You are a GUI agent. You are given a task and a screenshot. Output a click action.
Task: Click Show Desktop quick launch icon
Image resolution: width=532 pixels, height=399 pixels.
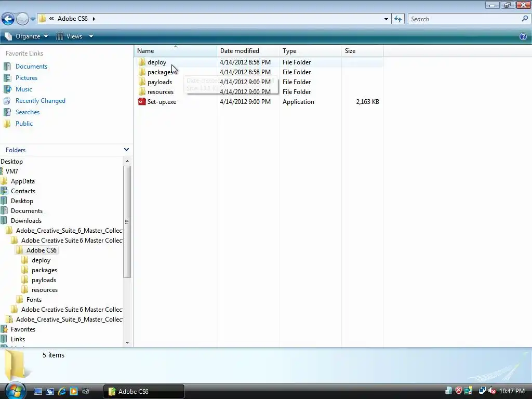click(37, 391)
